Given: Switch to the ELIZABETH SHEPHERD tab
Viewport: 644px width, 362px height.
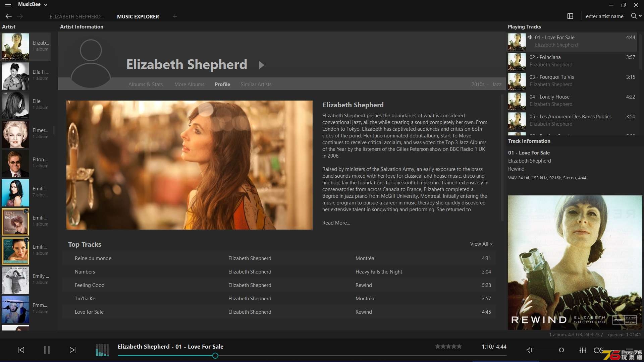Looking at the screenshot, I should point(76,16).
